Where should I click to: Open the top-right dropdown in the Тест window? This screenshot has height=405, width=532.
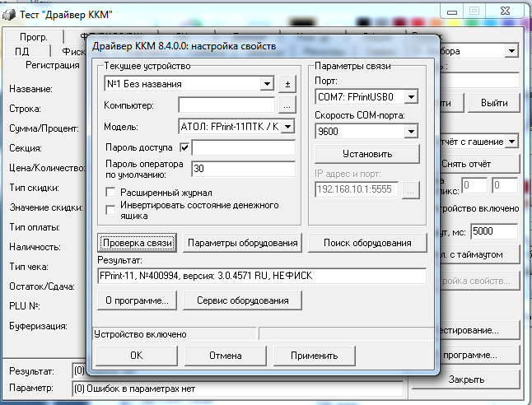[x=511, y=51]
